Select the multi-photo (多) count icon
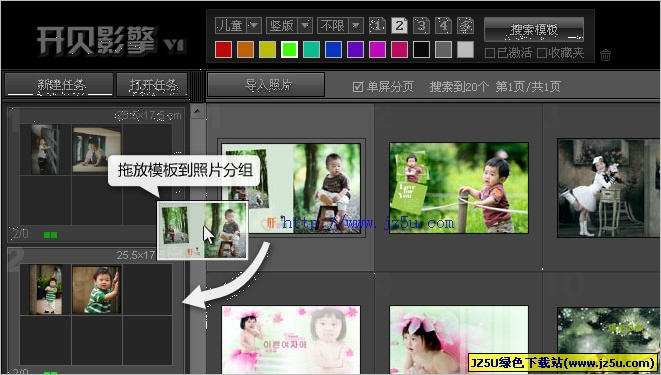Viewport: 661px width, 375px height. coord(465,26)
